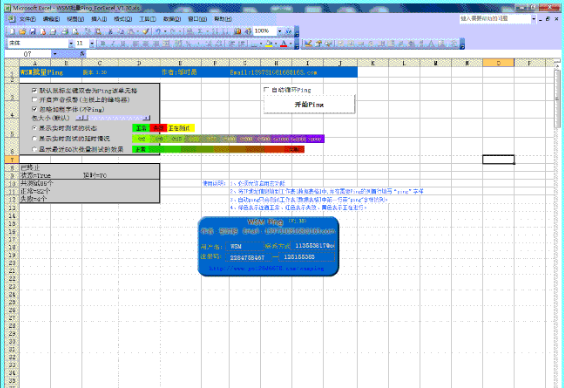The width and height of the screenshot is (564, 388).
Task: Open the Undo history dropdown arrow
Action: click(165, 32)
